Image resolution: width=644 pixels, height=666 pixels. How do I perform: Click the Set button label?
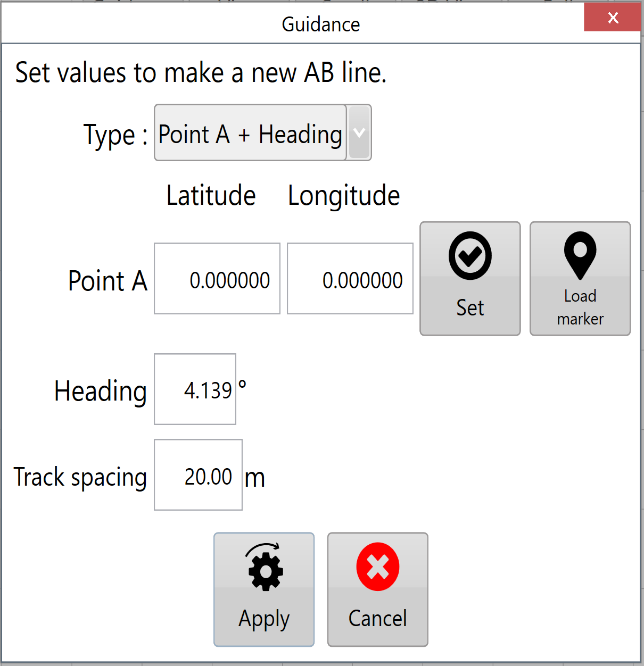pyautogui.click(x=470, y=308)
